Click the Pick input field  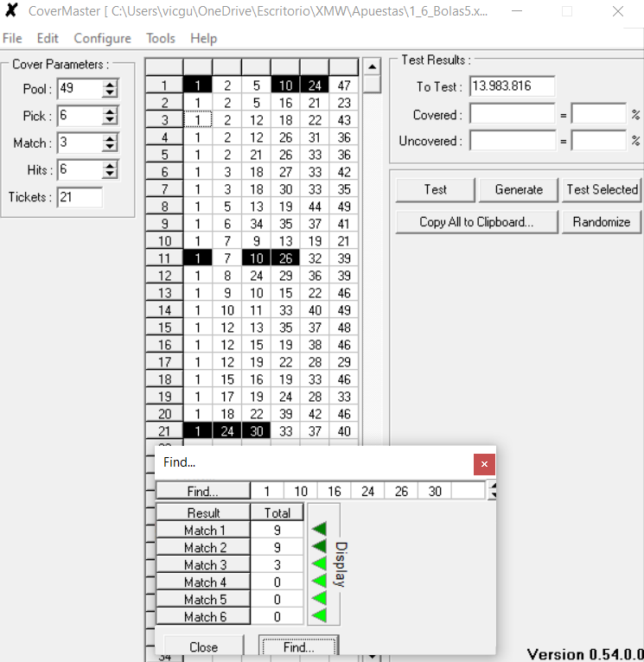(80, 116)
